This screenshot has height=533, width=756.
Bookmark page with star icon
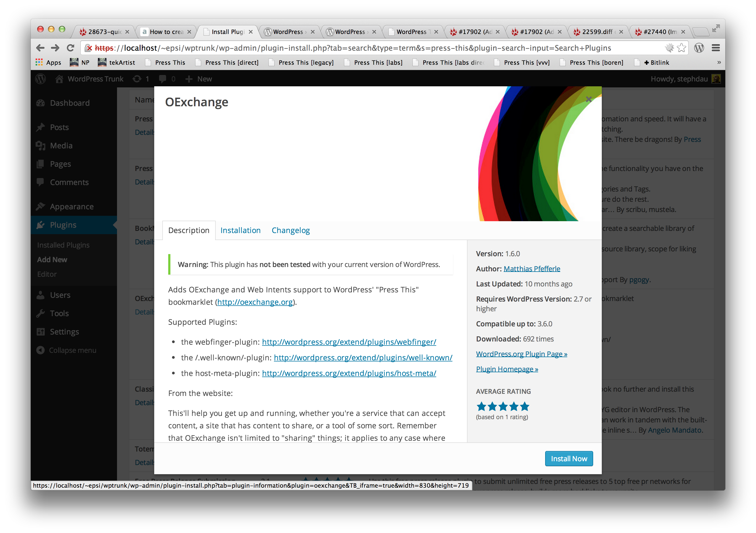(681, 48)
